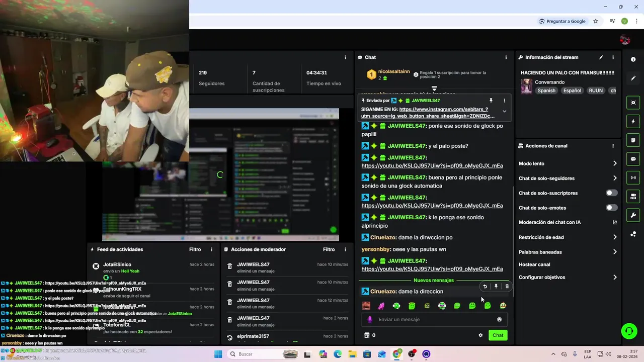Viewport: 644px width, 362px height.
Task: Open the Acciones de moderador three-dot menu
Action: 345,249
